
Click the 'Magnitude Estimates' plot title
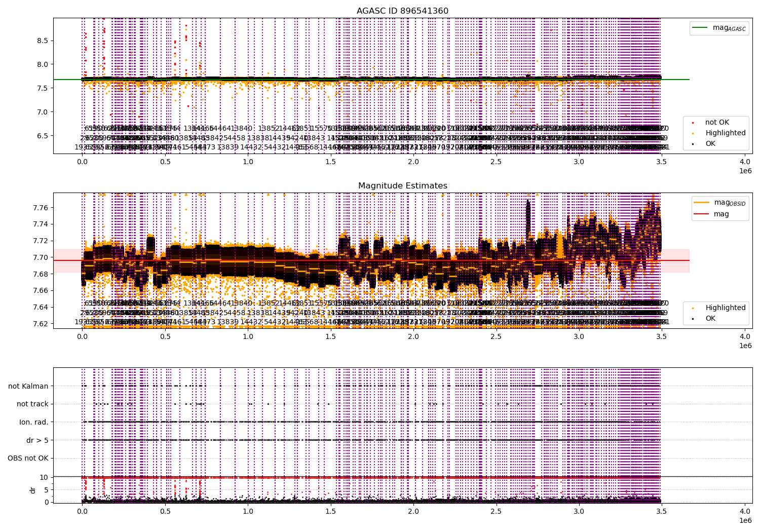click(x=403, y=186)
